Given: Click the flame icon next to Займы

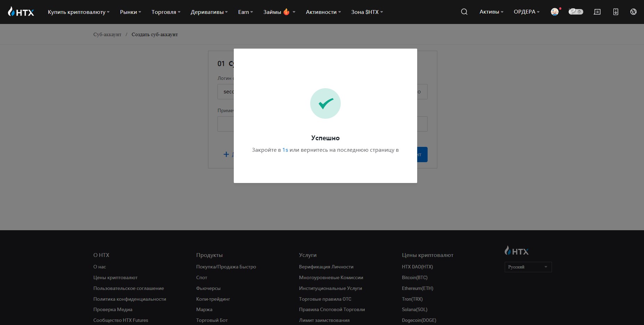Looking at the screenshot, I should tap(287, 12).
